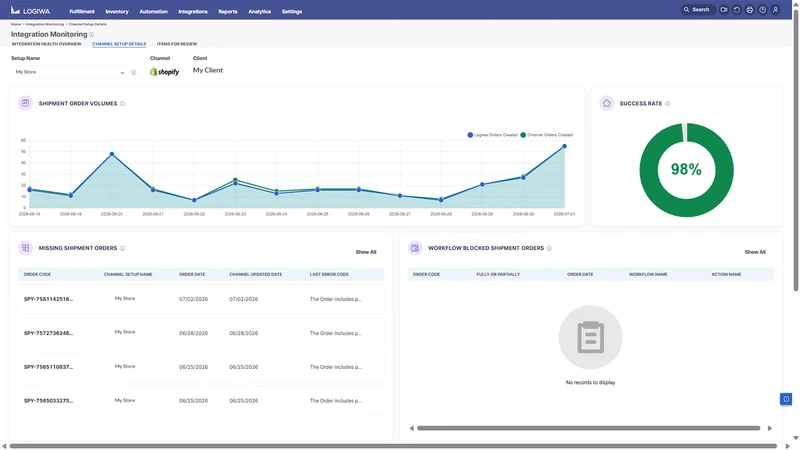The height and width of the screenshot is (450, 800).
Task: Click right arrow of workflow table scrollbar
Action: (769, 428)
